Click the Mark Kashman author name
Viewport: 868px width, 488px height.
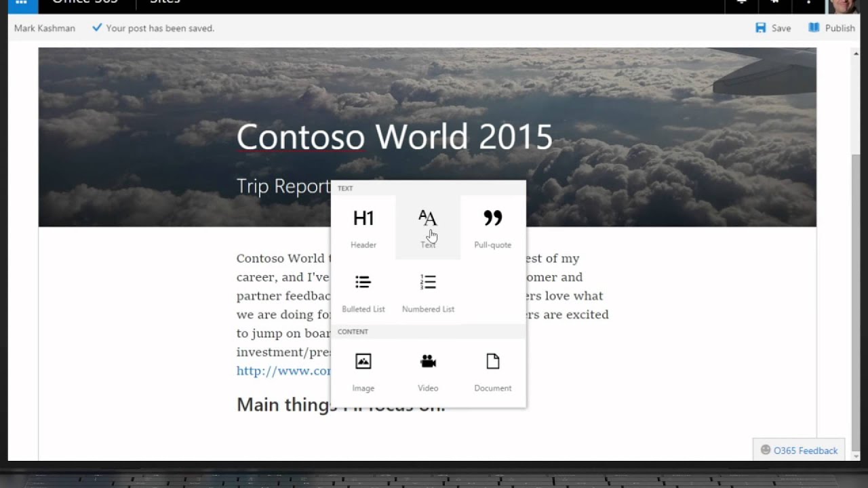(45, 28)
